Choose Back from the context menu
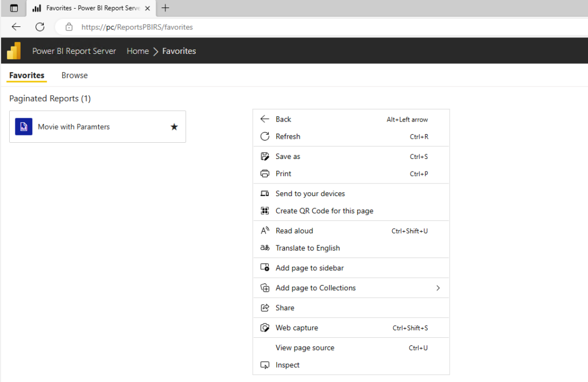 (x=351, y=119)
